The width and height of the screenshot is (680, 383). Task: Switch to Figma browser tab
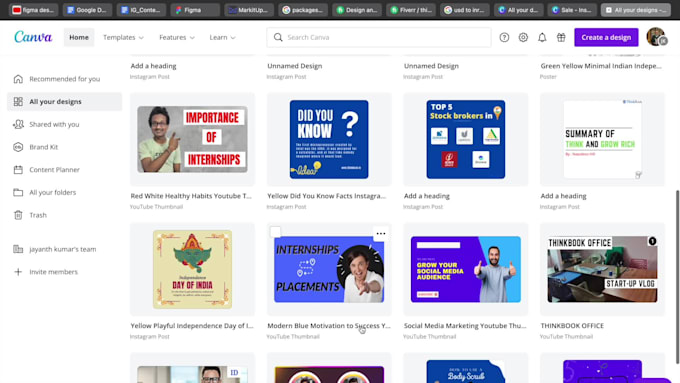click(x=195, y=10)
